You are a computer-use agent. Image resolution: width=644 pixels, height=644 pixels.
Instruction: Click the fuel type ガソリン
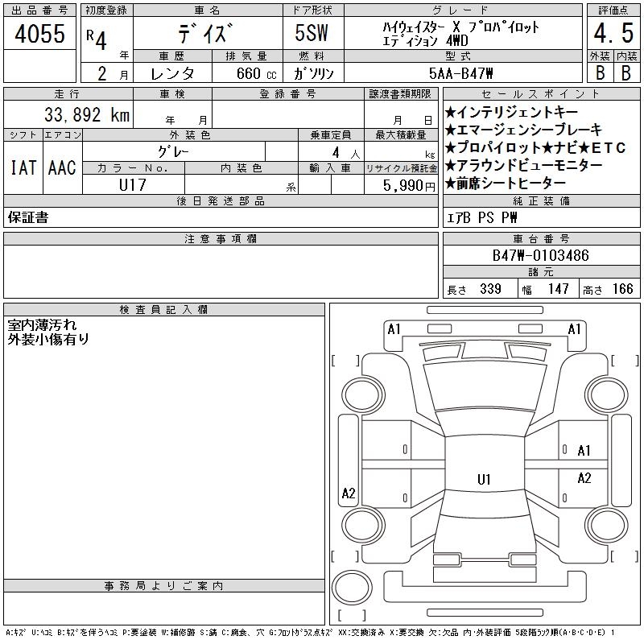pyautogui.click(x=313, y=73)
